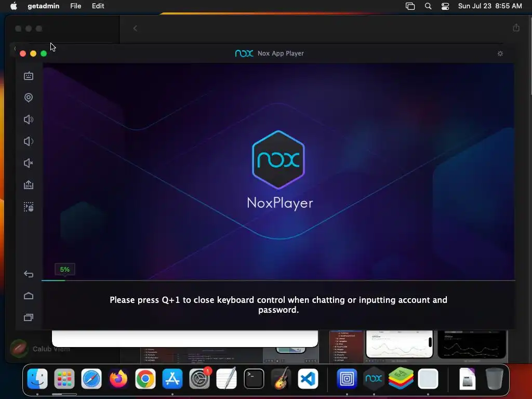Screen dimensions: 532x399
Task: Open Safari from the Dock
Action: pyautogui.click(x=91, y=379)
